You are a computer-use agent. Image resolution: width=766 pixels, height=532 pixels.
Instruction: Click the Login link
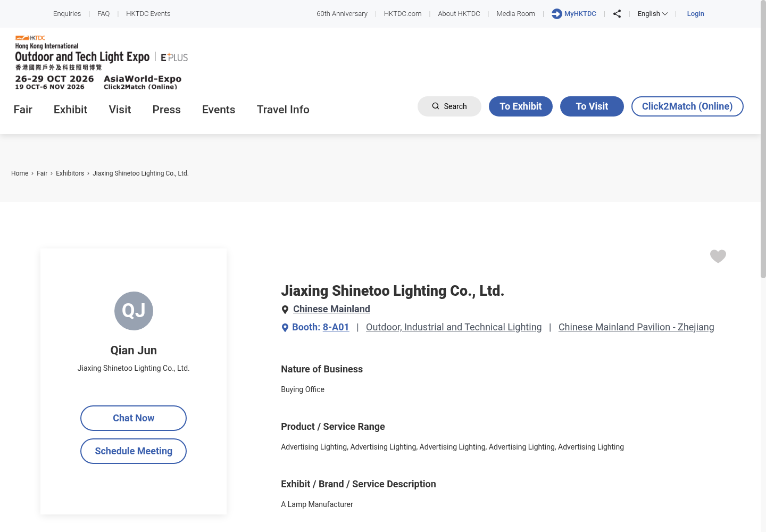(696, 14)
